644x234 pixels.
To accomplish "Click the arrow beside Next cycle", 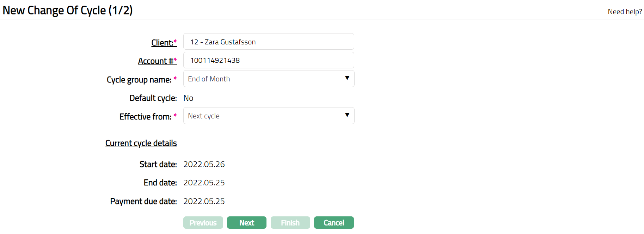I will click(347, 115).
